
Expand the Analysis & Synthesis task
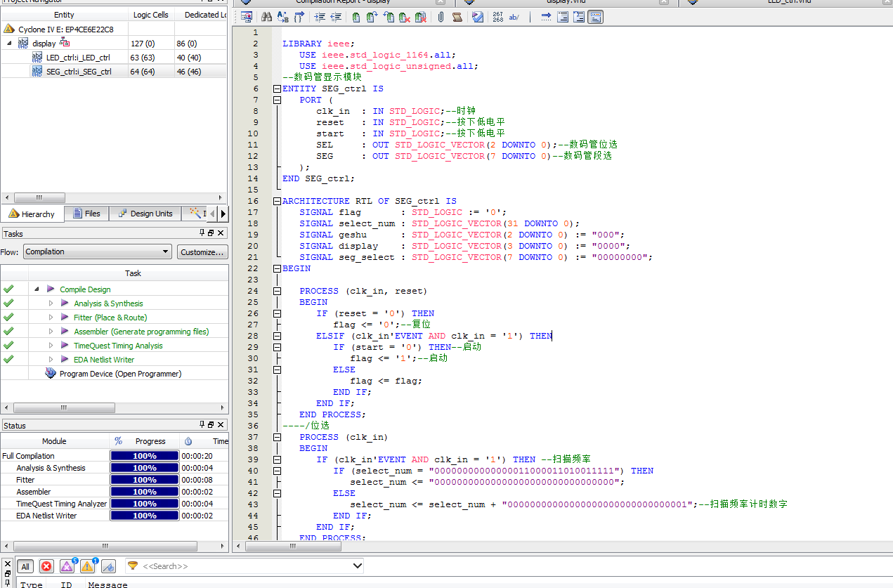click(51, 303)
